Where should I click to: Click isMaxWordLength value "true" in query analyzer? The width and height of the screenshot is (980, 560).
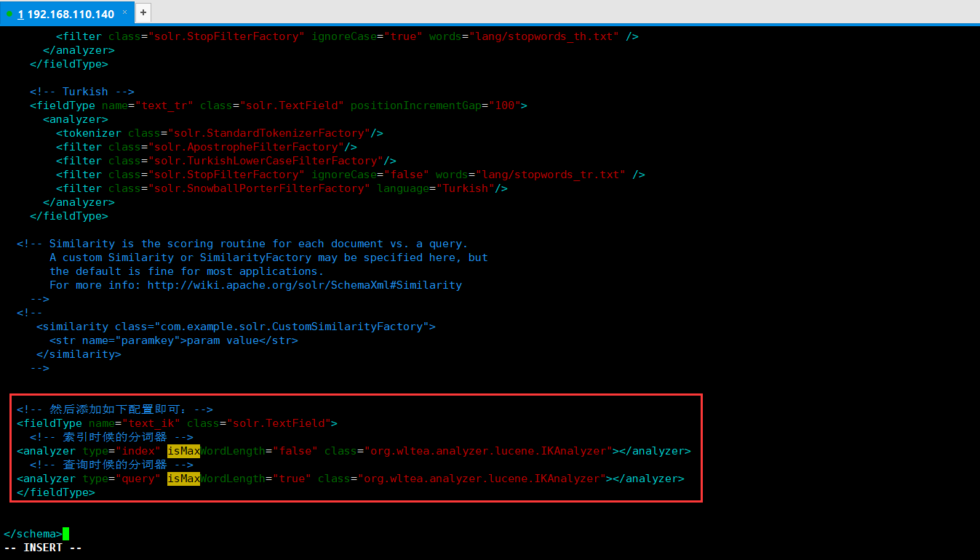pyautogui.click(x=292, y=479)
